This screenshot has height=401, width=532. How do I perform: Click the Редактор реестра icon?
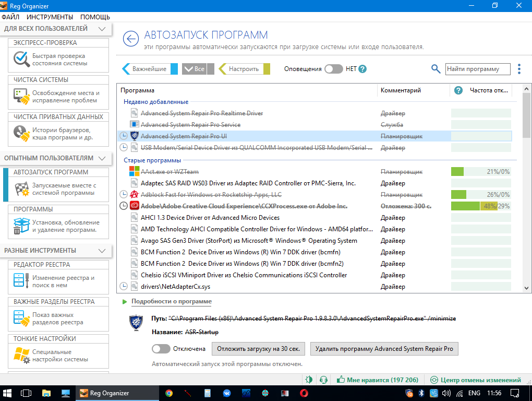pos(22,281)
